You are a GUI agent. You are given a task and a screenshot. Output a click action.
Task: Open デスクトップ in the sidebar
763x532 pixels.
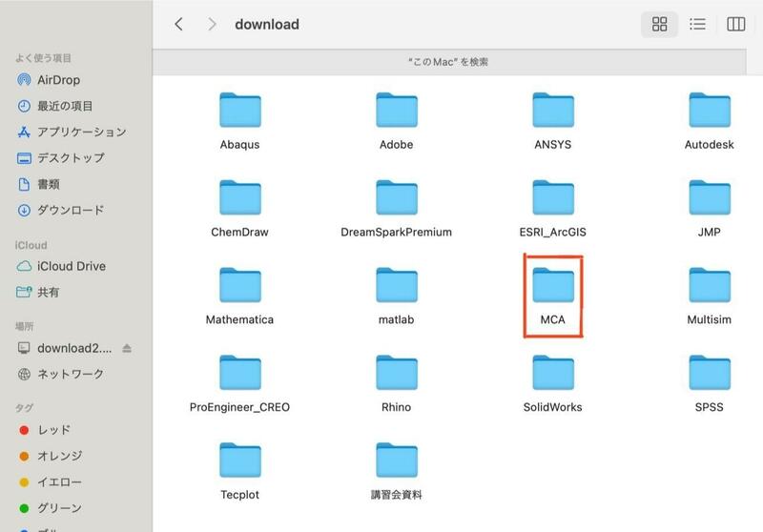(x=60, y=158)
